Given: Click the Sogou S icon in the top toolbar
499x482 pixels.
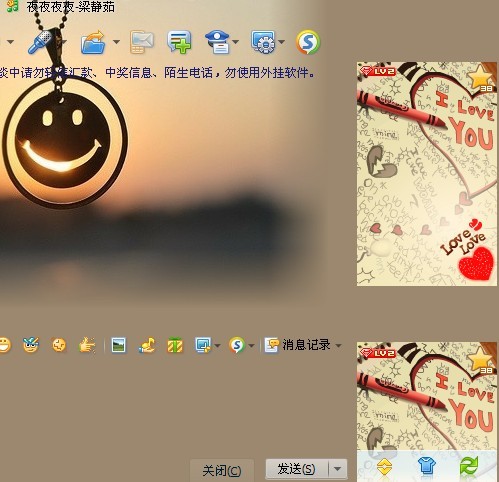Looking at the screenshot, I should point(308,42).
